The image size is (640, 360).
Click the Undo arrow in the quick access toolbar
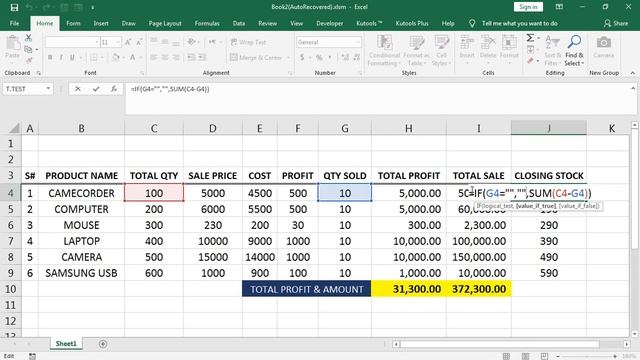click(x=29, y=7)
